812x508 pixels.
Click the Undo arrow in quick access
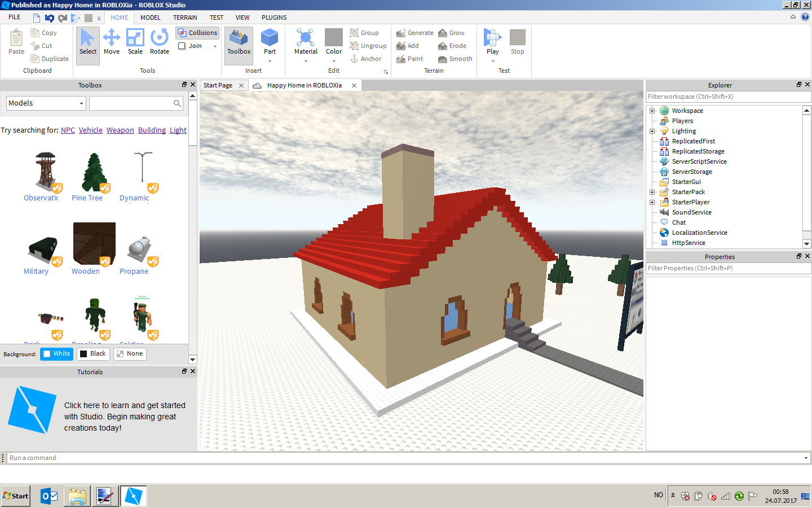[x=49, y=17]
